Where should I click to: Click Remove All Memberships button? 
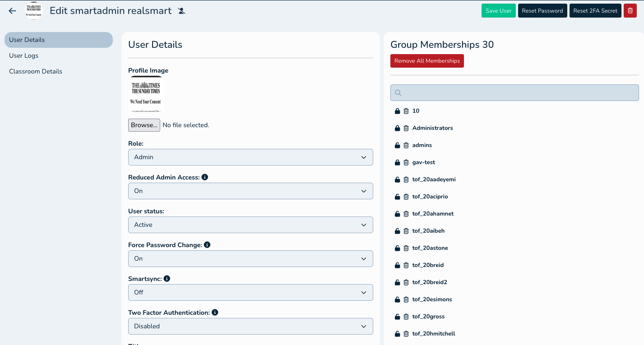coord(427,61)
